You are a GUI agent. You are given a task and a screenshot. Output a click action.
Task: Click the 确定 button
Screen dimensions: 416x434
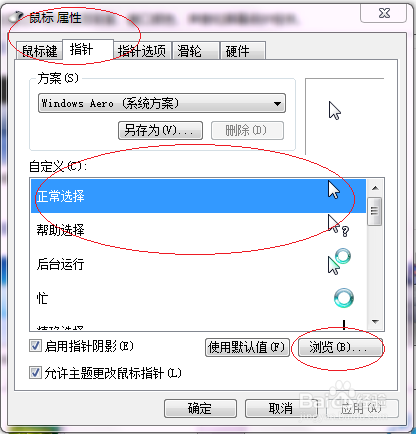(200, 408)
